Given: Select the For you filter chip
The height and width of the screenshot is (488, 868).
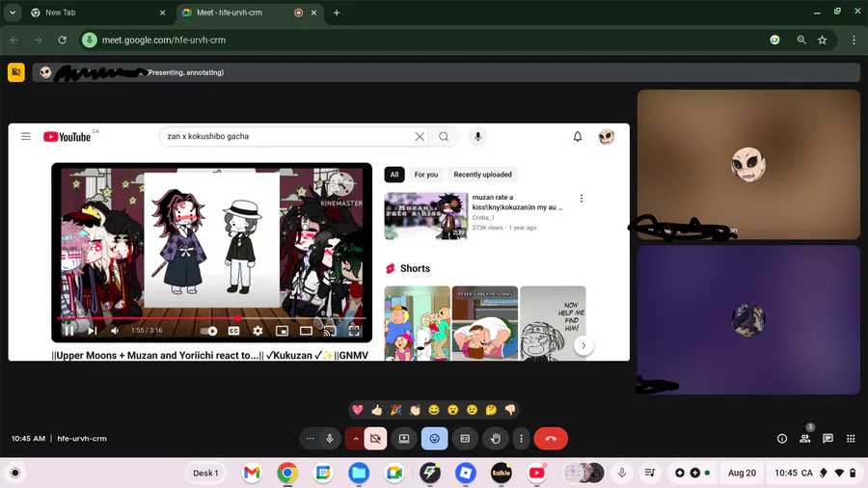Looking at the screenshot, I should 426,175.
